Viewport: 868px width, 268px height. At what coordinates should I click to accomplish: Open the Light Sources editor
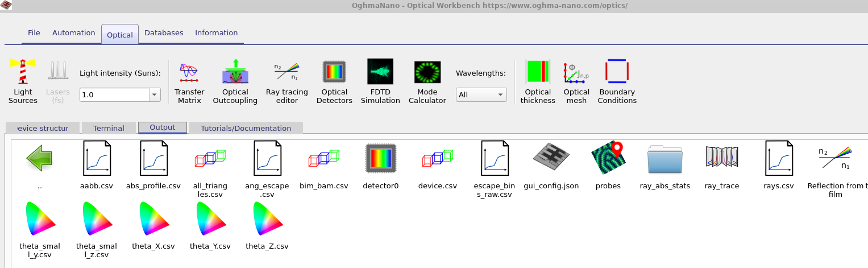point(23,81)
